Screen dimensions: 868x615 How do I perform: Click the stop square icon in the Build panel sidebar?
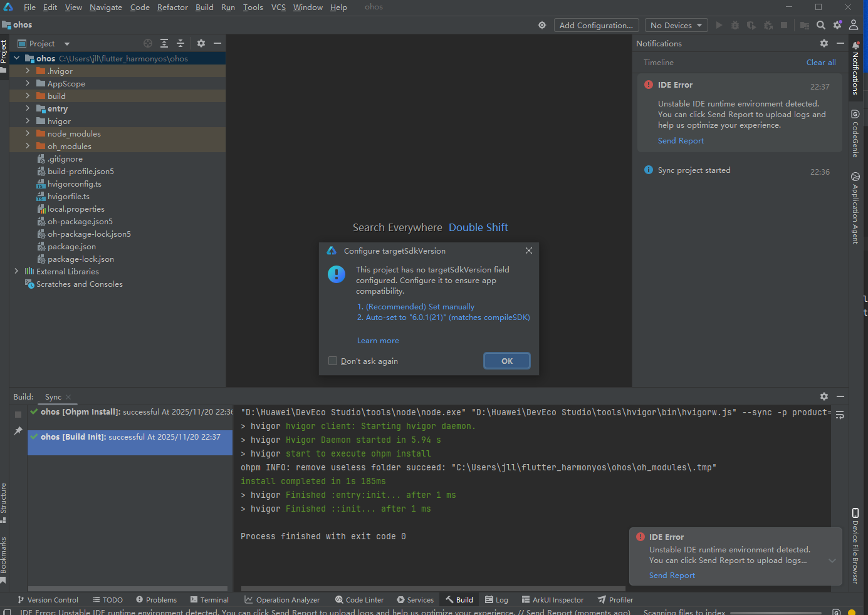18,415
